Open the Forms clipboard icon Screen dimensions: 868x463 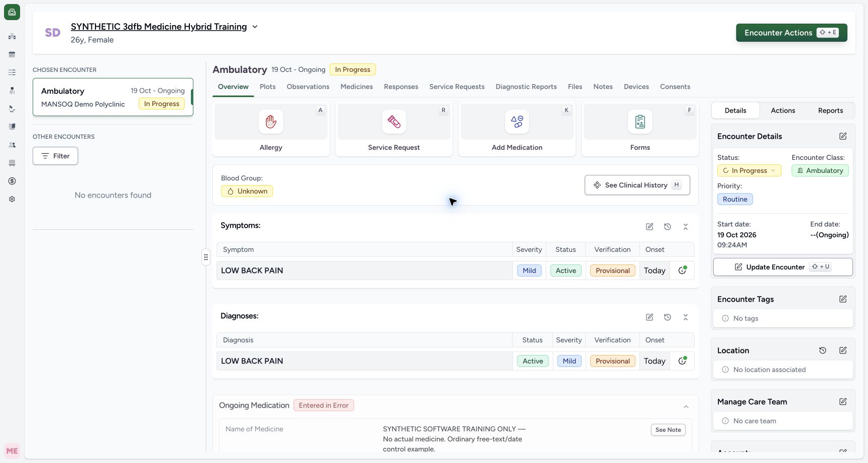click(x=640, y=122)
